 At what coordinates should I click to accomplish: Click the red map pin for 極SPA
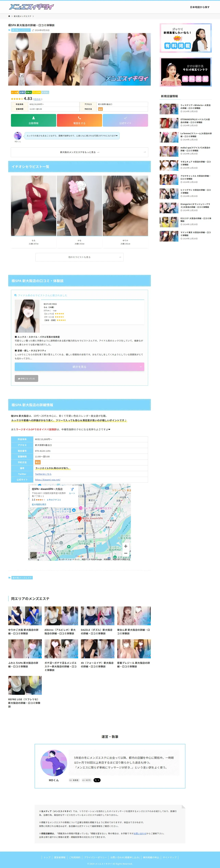click(x=80, y=519)
